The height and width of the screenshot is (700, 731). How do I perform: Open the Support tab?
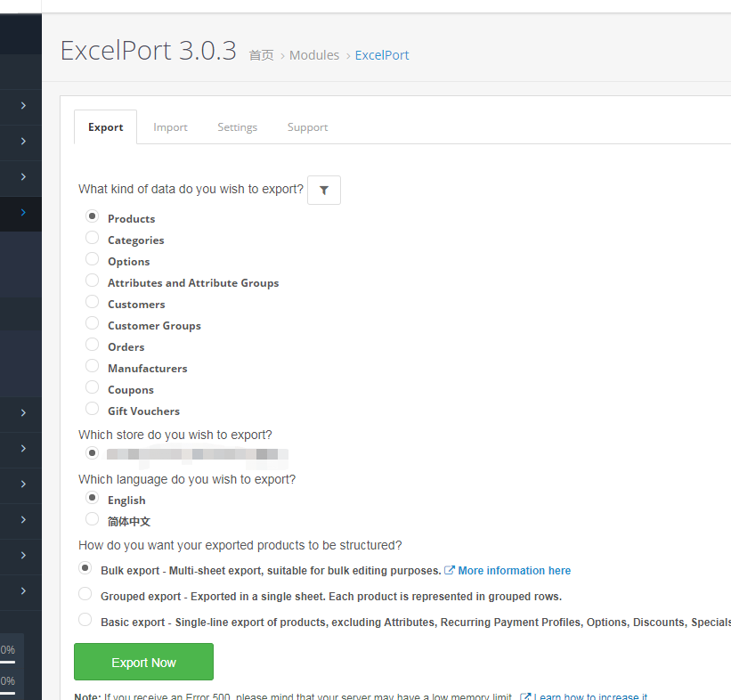click(x=308, y=127)
